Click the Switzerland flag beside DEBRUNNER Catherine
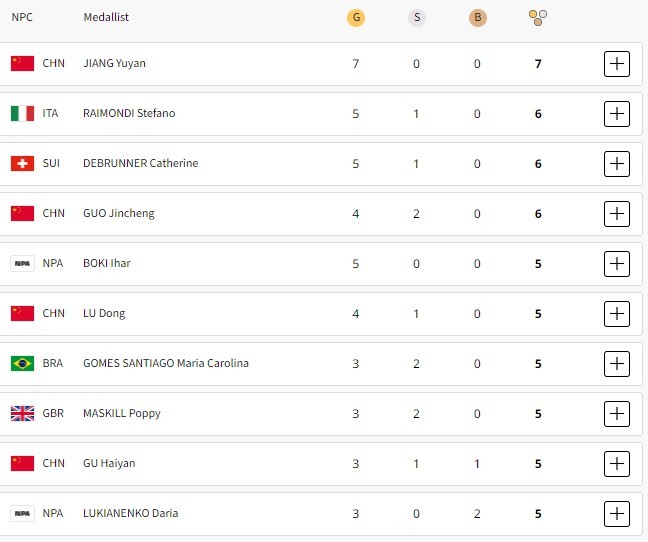 pos(22,163)
